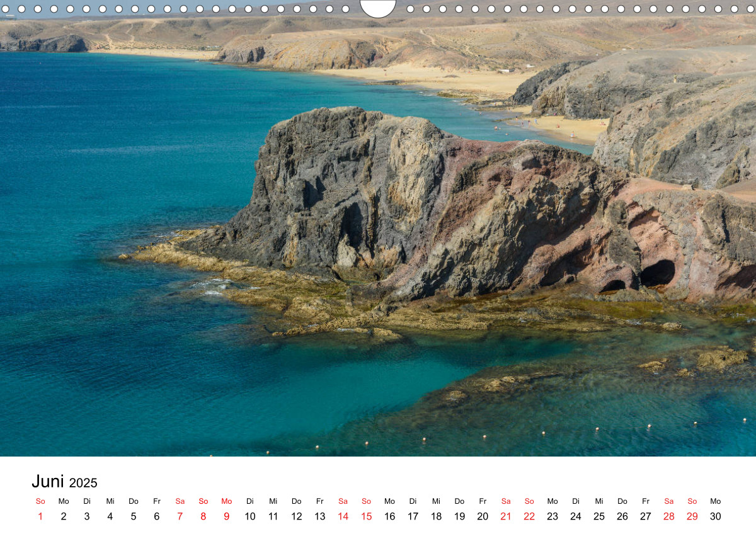The width and height of the screenshot is (756, 534).
Task: Click the 'Fr' label above date 13
Action: (320, 501)
